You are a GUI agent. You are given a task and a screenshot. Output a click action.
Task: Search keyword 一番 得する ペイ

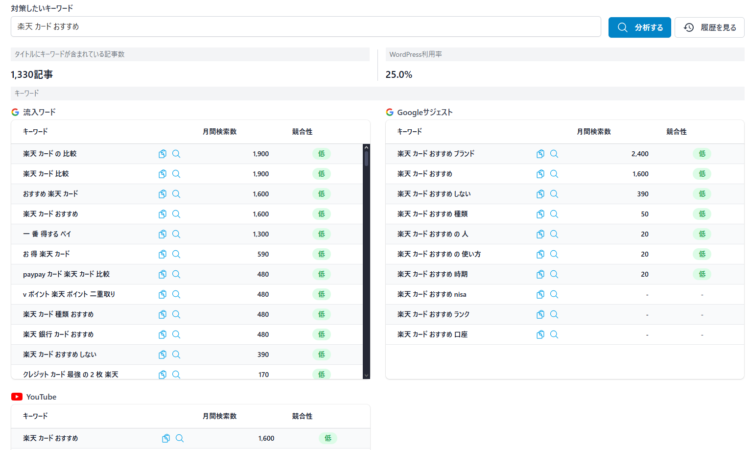176,234
